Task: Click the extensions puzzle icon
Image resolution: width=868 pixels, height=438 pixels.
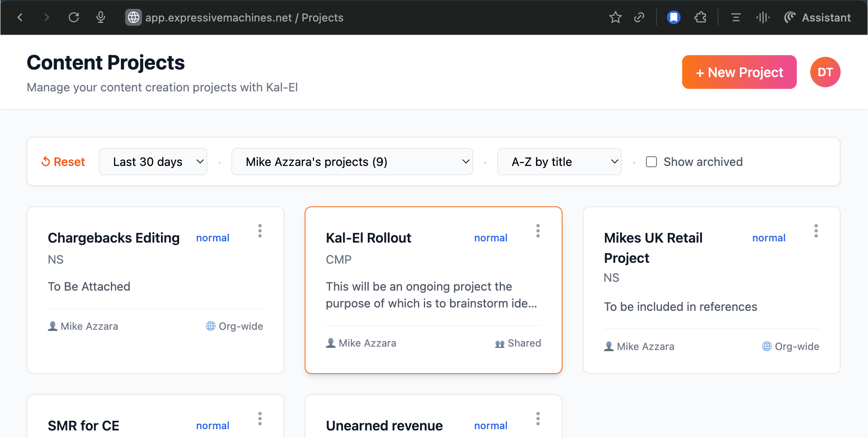Action: [700, 17]
